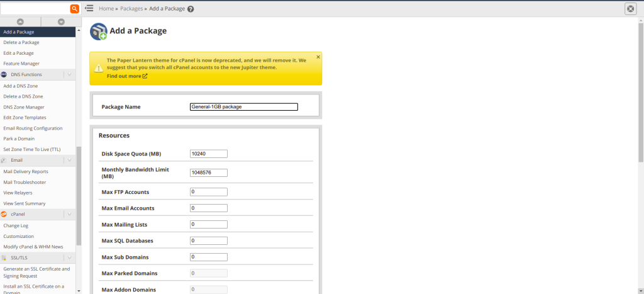Click the cPanel section logo icon

tap(4, 214)
